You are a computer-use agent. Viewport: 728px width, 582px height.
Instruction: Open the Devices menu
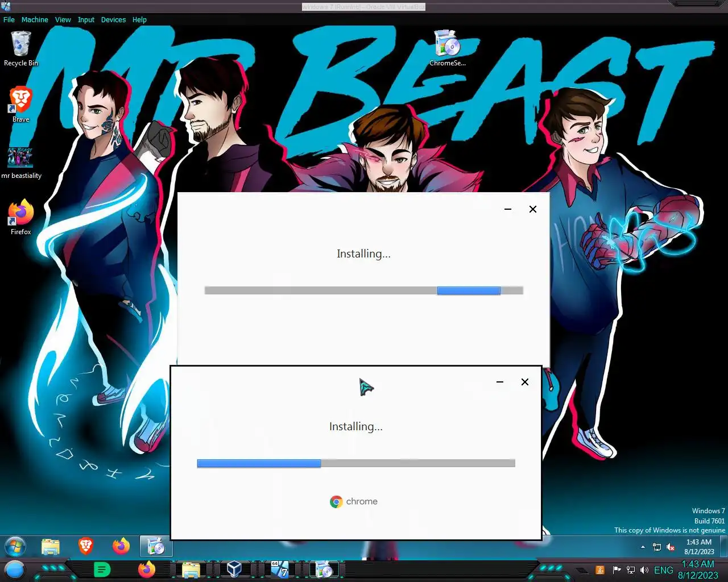113,19
